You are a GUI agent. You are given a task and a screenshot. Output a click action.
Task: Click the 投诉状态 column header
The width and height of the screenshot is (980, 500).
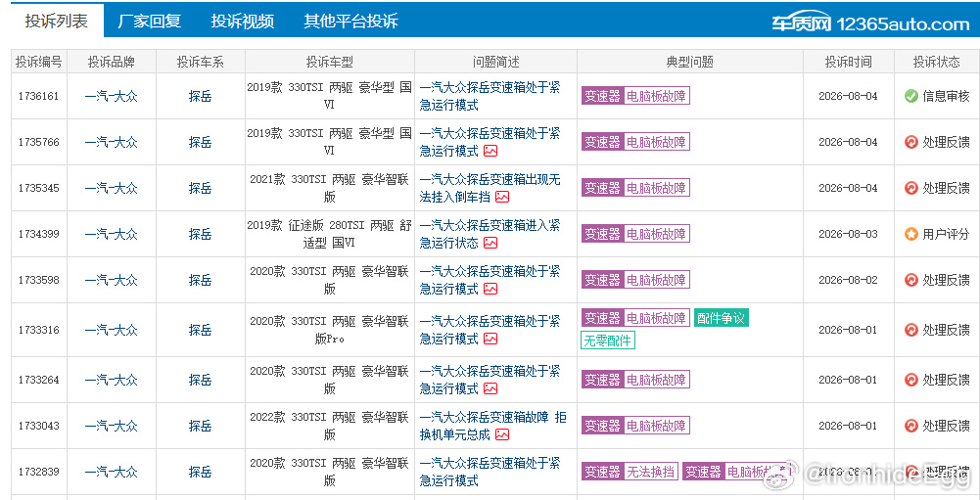936,62
